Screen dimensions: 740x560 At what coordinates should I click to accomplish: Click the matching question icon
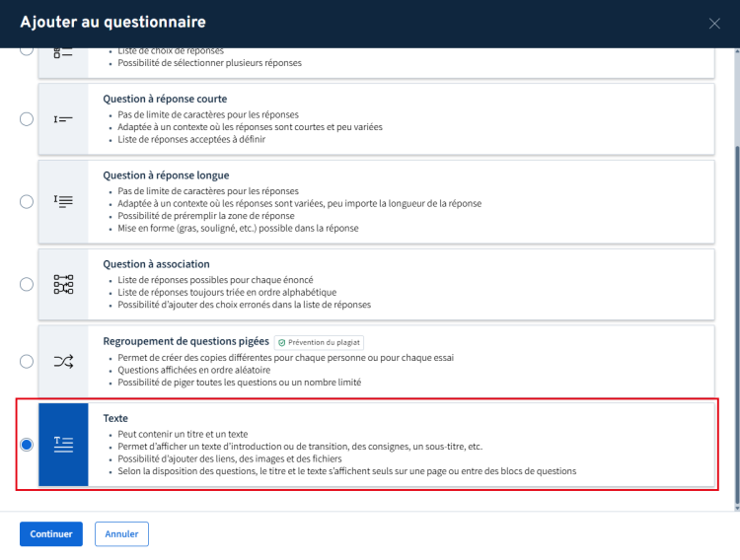[63, 284]
